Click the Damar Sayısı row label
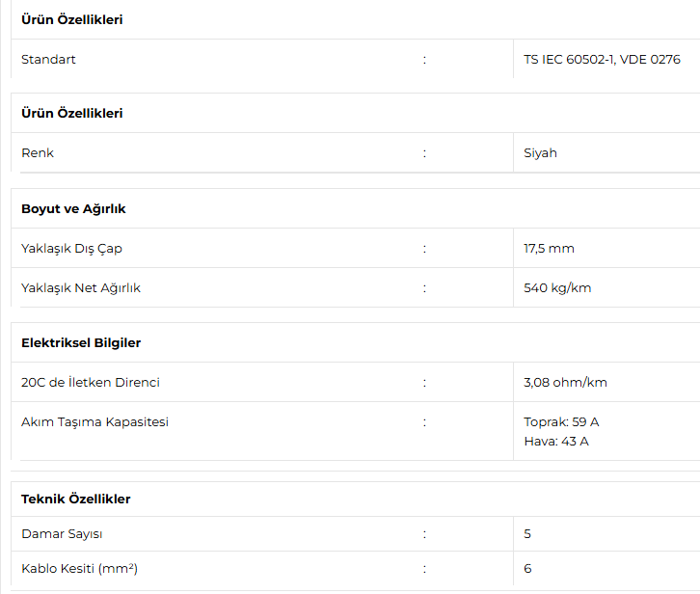Image resolution: width=700 pixels, height=594 pixels. point(62,534)
